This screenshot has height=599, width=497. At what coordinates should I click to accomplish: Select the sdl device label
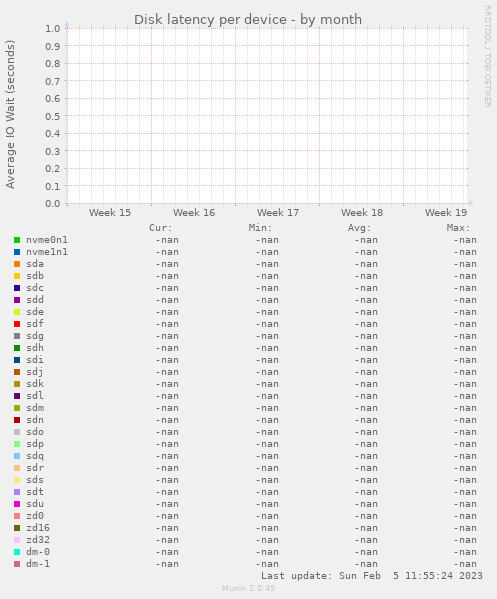(35, 396)
